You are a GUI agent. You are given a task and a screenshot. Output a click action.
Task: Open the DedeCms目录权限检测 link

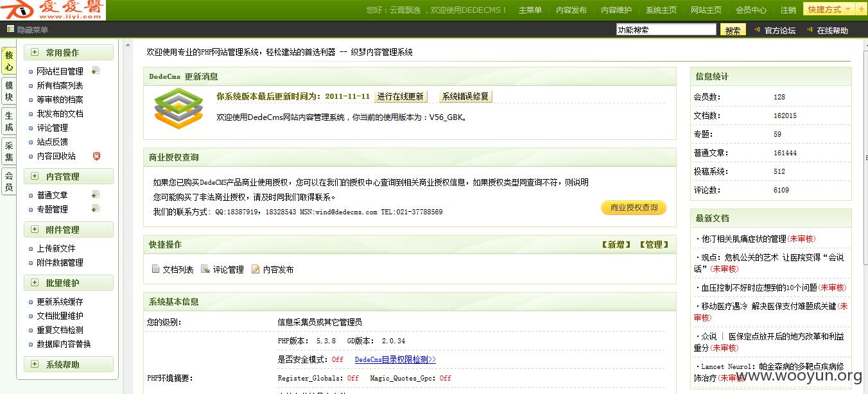coord(395,359)
